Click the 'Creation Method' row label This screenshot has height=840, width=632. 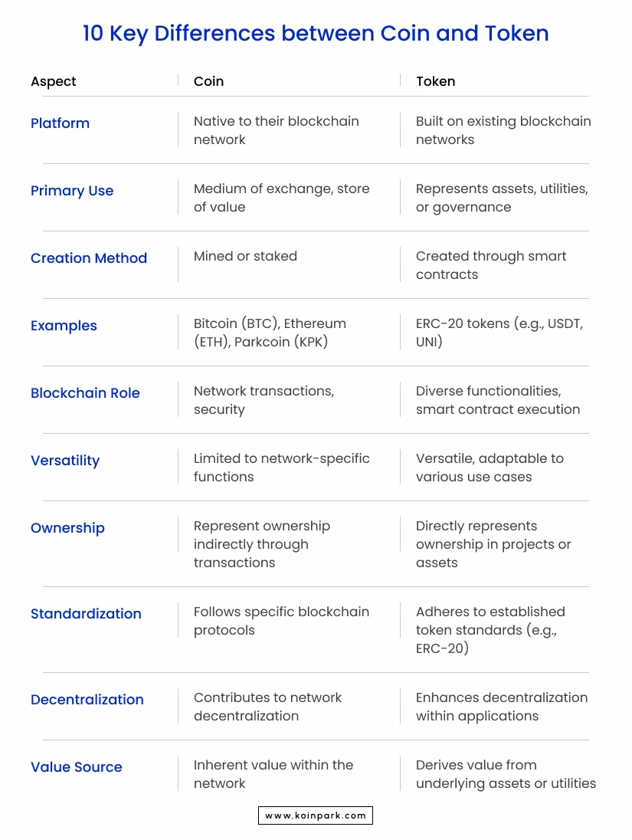pyautogui.click(x=89, y=258)
